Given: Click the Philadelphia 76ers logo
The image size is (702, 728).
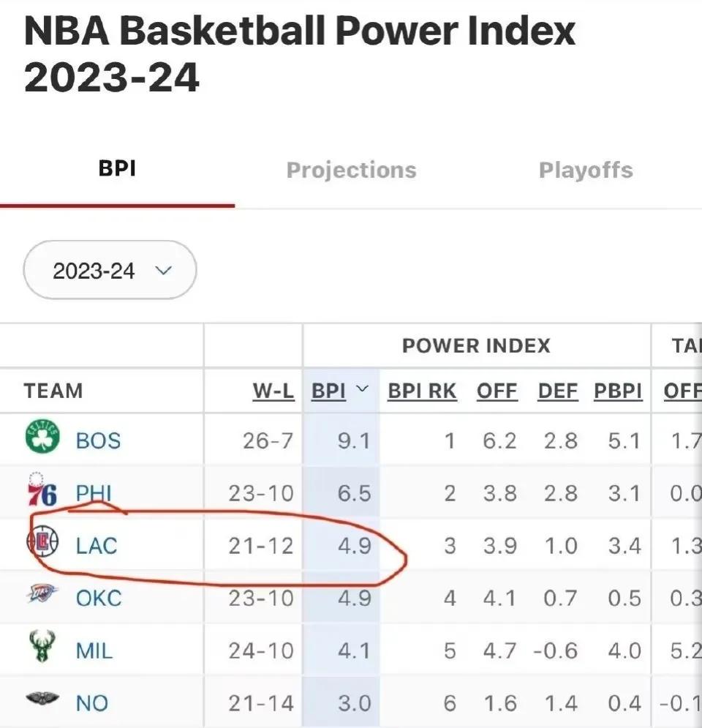Looking at the screenshot, I should pos(42,490).
